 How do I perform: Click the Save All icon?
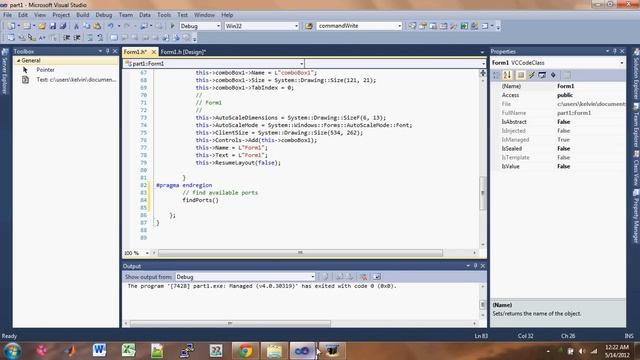pos(62,26)
